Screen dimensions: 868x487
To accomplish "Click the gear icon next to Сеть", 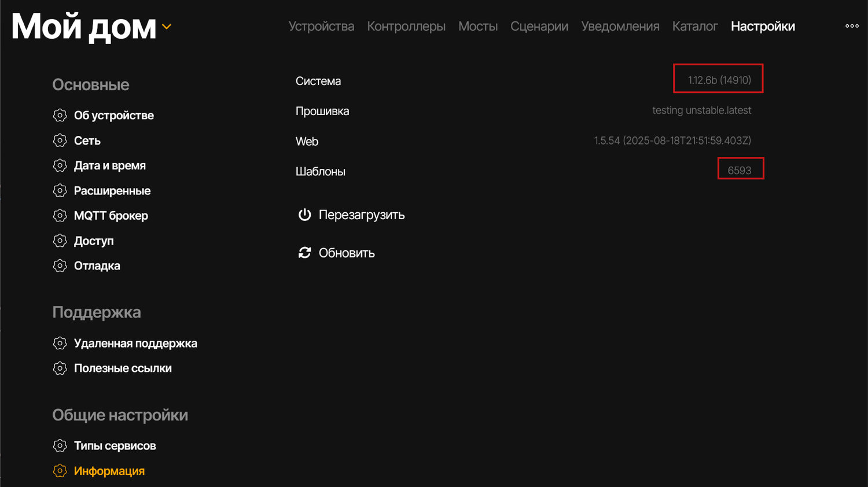I will pos(60,141).
